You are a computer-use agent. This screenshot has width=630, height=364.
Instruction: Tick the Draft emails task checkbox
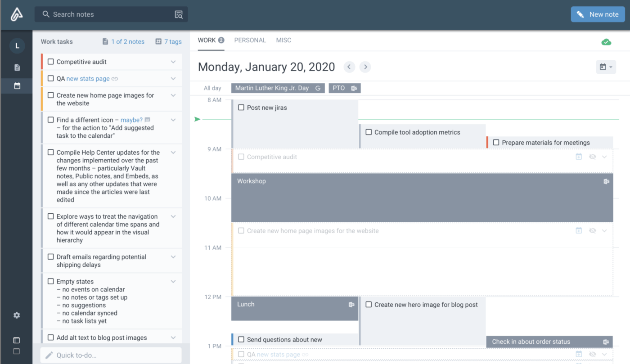click(x=51, y=257)
